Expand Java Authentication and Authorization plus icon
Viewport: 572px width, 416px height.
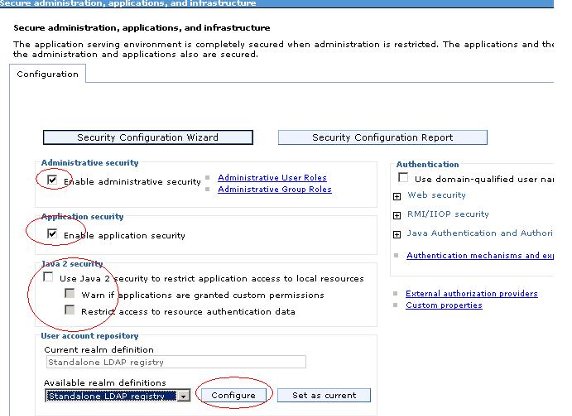pos(397,234)
